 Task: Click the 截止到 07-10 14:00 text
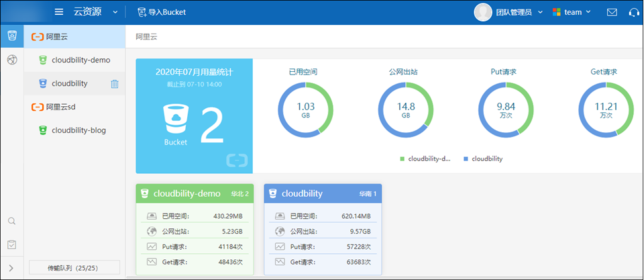195,85
